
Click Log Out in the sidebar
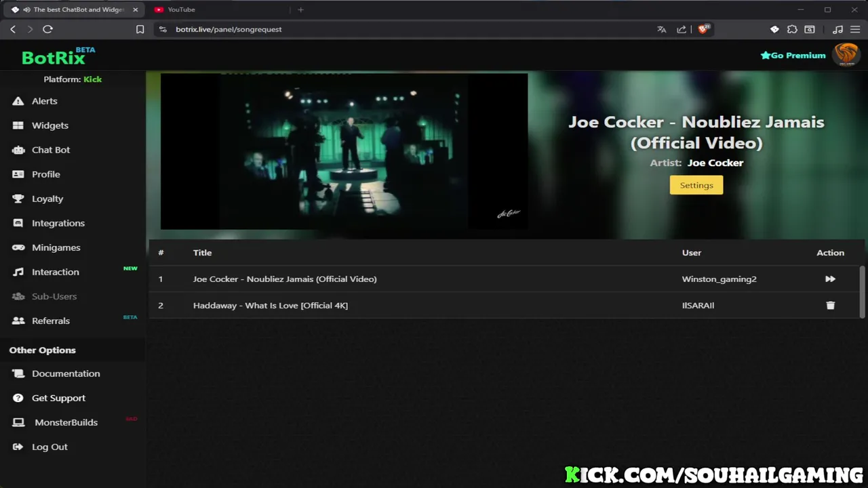tap(50, 447)
